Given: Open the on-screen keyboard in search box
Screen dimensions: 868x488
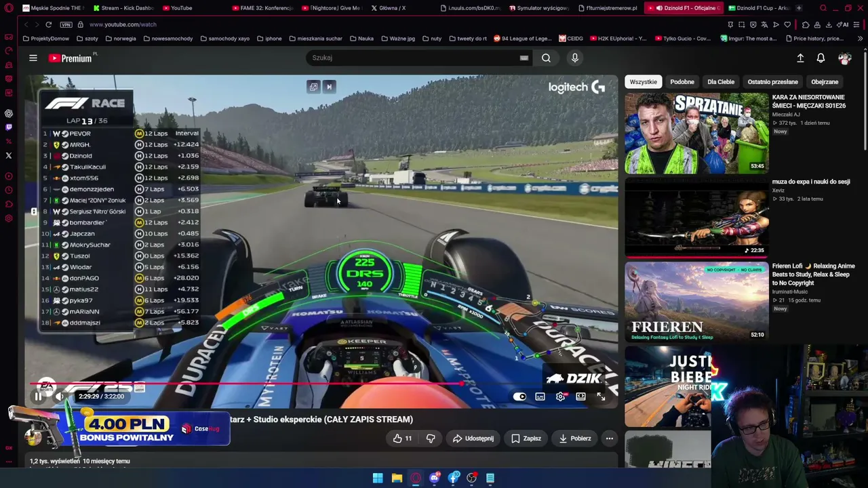Looking at the screenshot, I should point(524,58).
